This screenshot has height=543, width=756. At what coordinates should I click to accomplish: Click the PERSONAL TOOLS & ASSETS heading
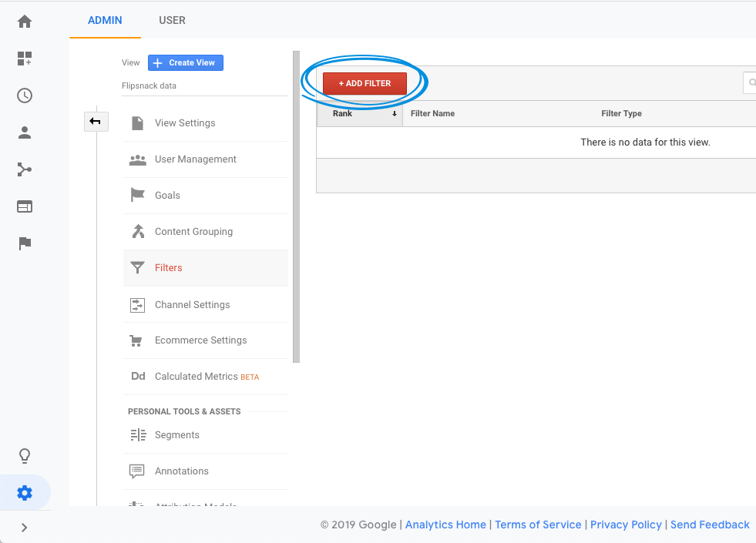pos(184,411)
